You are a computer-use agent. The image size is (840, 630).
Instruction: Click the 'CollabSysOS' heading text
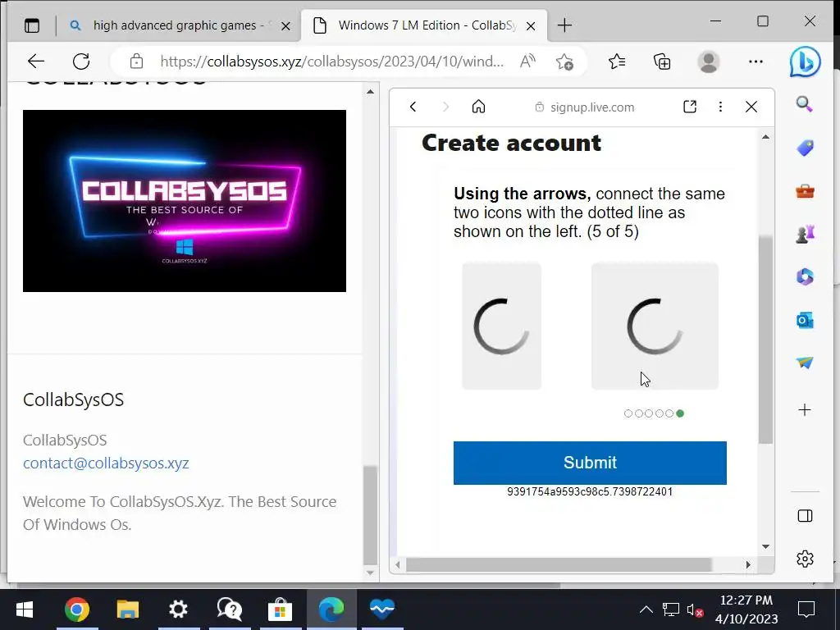point(73,399)
